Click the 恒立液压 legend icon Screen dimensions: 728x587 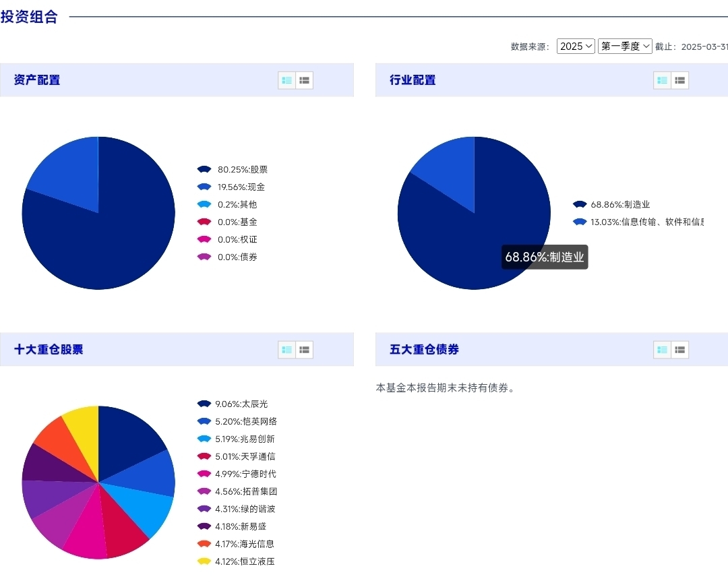coord(204,561)
